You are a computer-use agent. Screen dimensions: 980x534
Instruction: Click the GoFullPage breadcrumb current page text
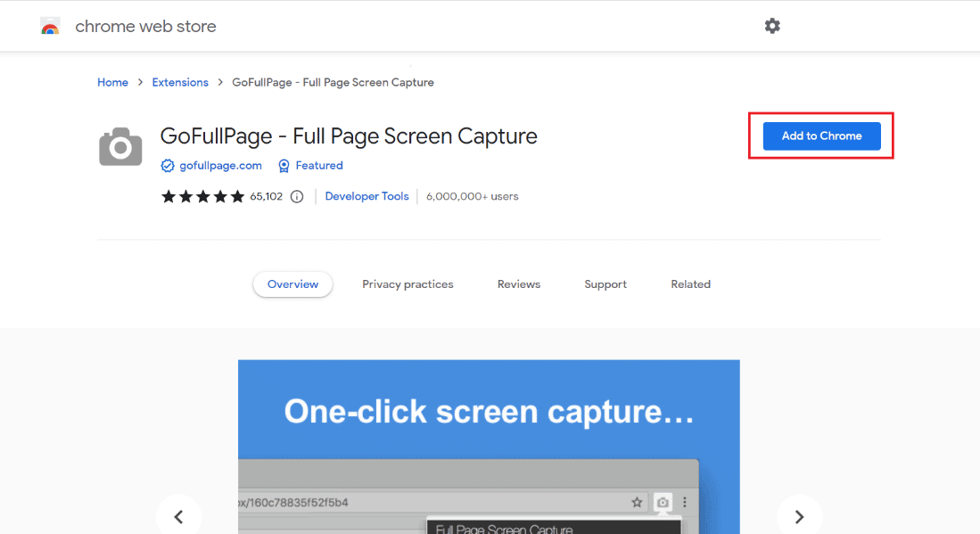[x=334, y=82]
